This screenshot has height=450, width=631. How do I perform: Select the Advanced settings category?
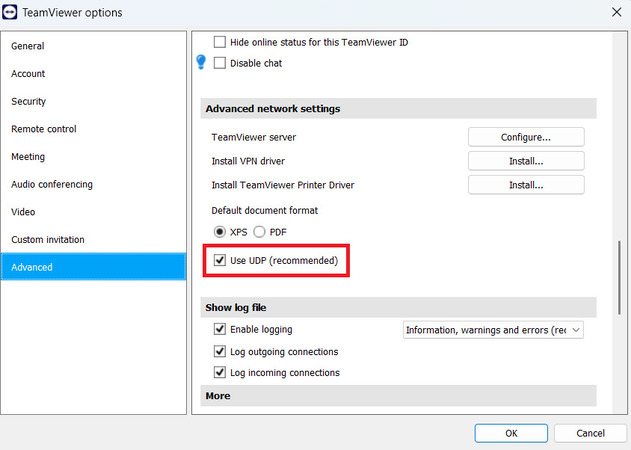point(93,267)
